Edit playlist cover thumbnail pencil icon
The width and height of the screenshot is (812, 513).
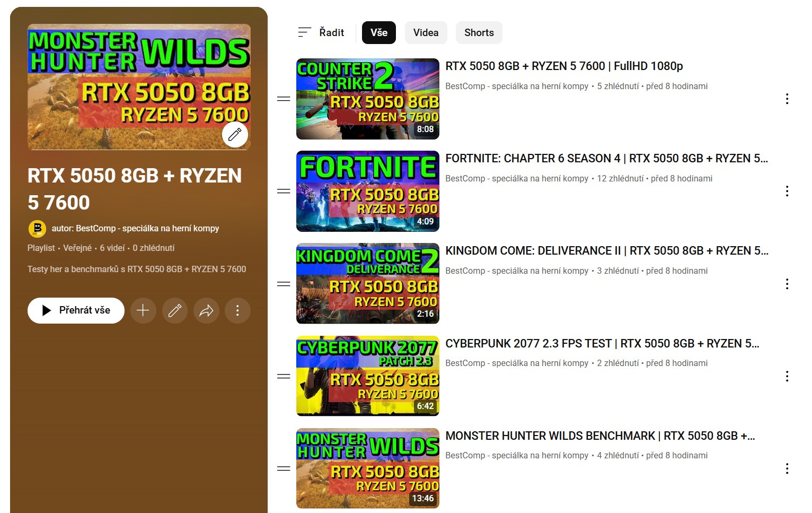pos(235,134)
